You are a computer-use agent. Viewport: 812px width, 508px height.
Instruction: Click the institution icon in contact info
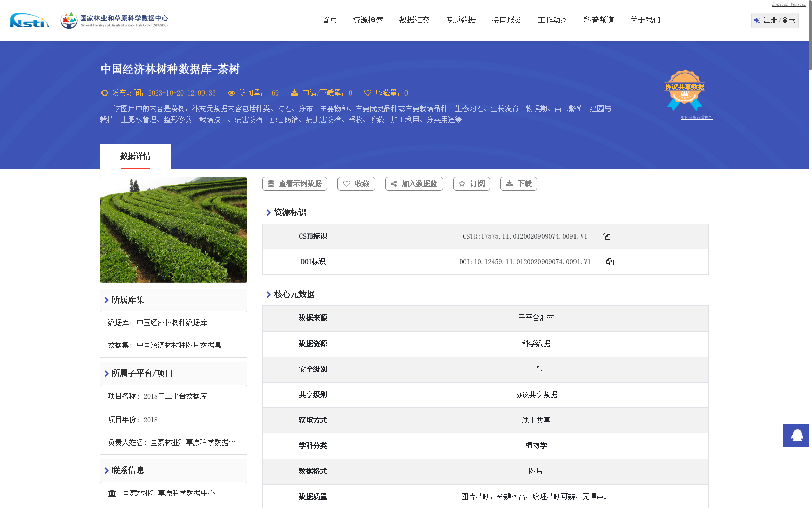(112, 493)
